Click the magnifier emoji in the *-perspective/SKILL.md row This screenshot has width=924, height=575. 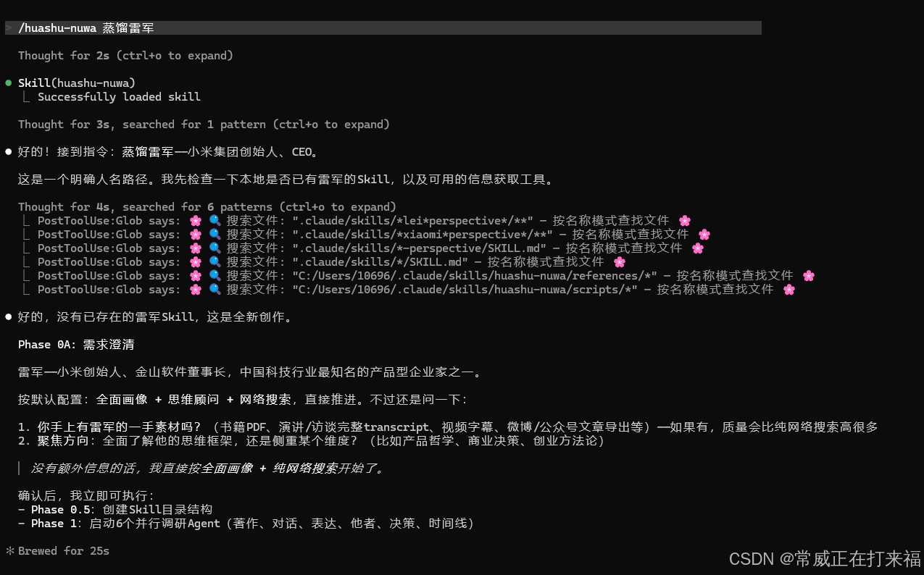215,248
